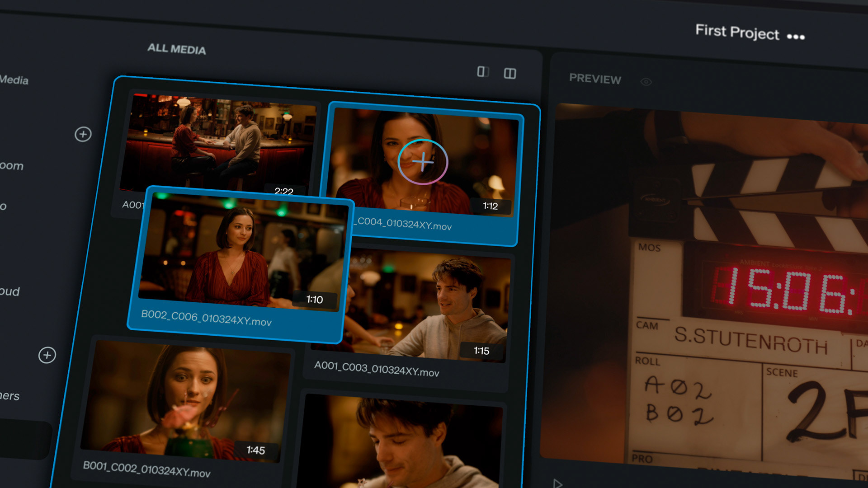
Task: Open the three-dots menu beside First Project
Action: [x=796, y=37]
